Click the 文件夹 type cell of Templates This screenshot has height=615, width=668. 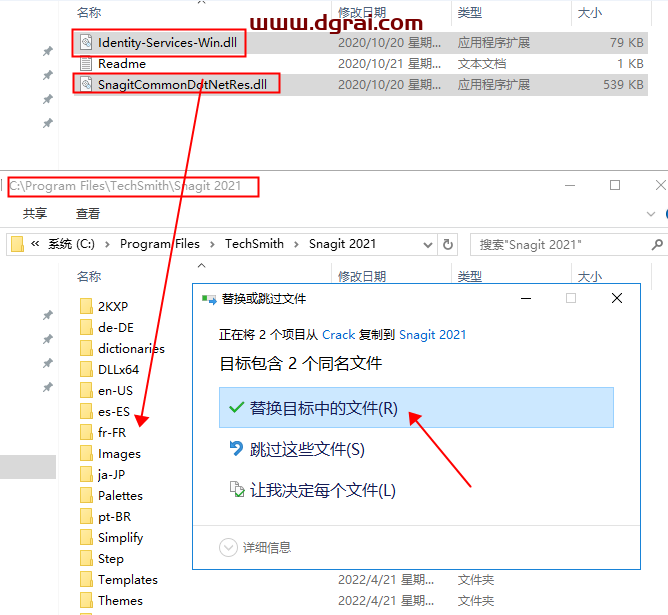476,580
